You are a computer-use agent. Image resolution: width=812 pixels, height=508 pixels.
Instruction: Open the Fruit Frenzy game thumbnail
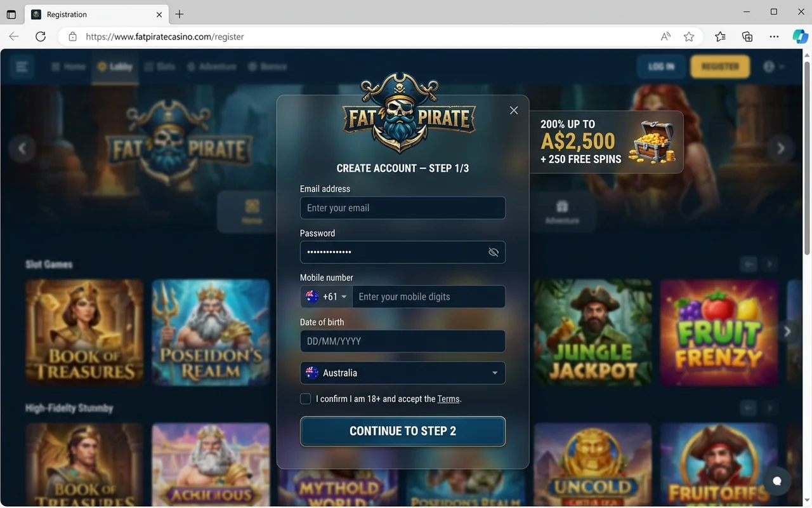point(719,332)
